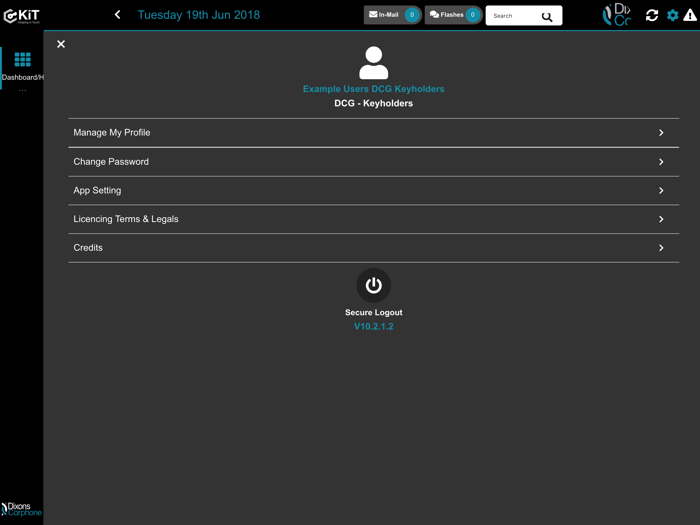Screen dimensions: 700x525
Task: Click the magnifier search icon
Action: click(x=547, y=17)
